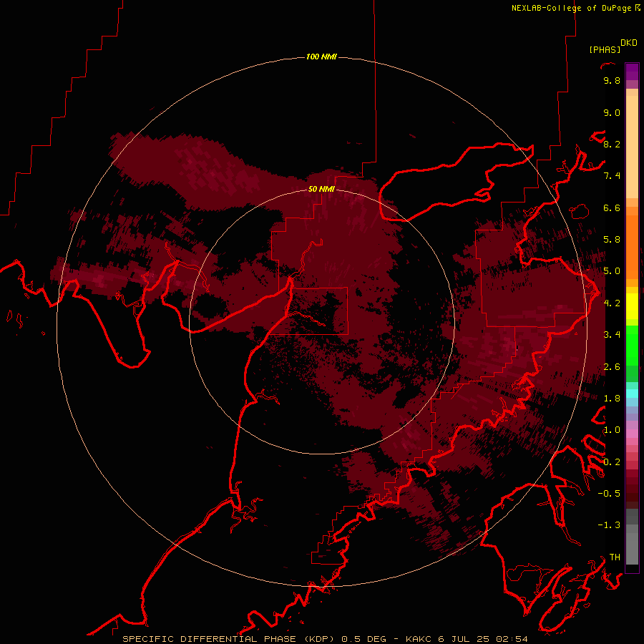Viewport: 644px width, 644px height.
Task: Select the 4.2 legend value
Action: [612, 303]
